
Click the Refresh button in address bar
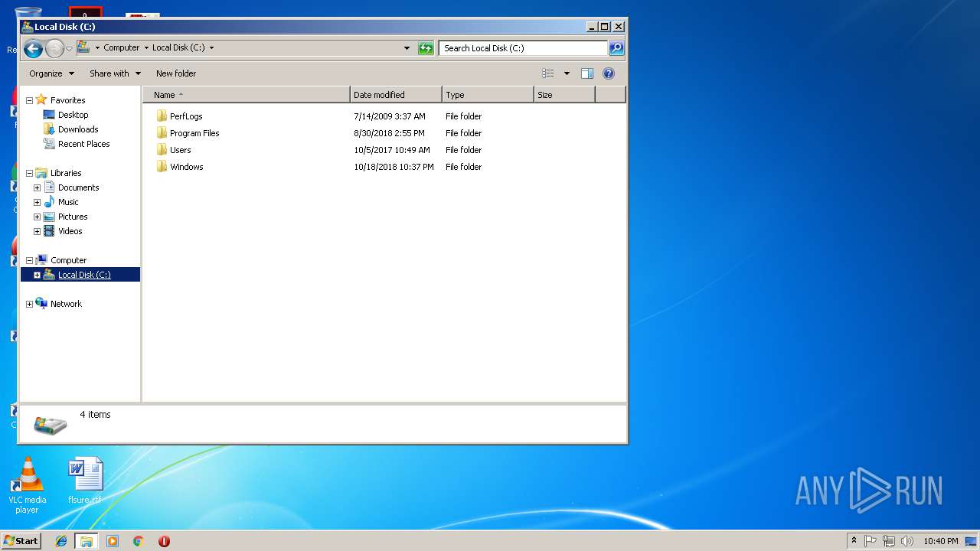click(426, 48)
